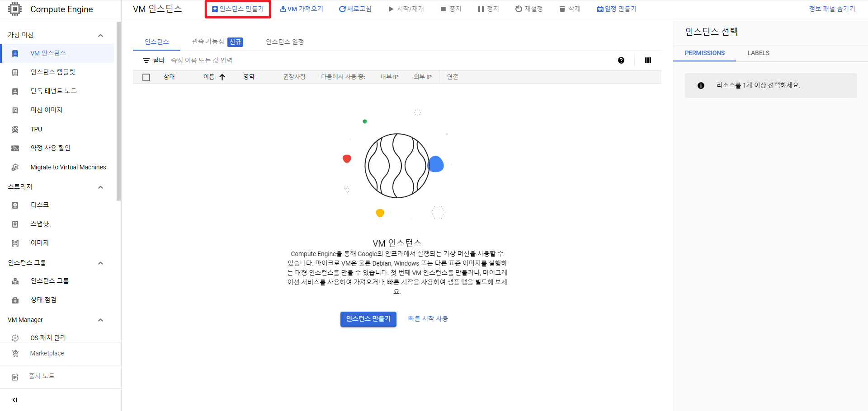Click the 빠른 시작 사용 link
Screen dimensions: 868x411
(428, 319)
